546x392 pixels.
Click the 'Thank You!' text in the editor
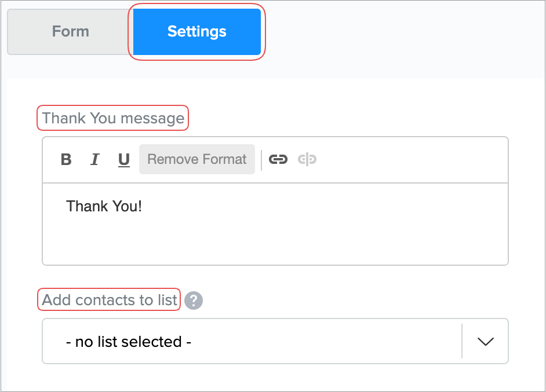click(x=104, y=206)
